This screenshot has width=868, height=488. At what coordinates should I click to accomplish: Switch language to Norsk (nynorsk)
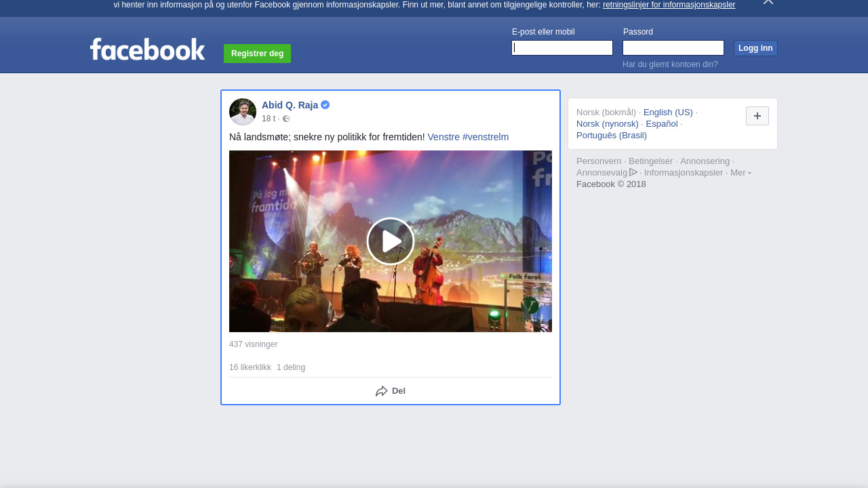pos(608,124)
